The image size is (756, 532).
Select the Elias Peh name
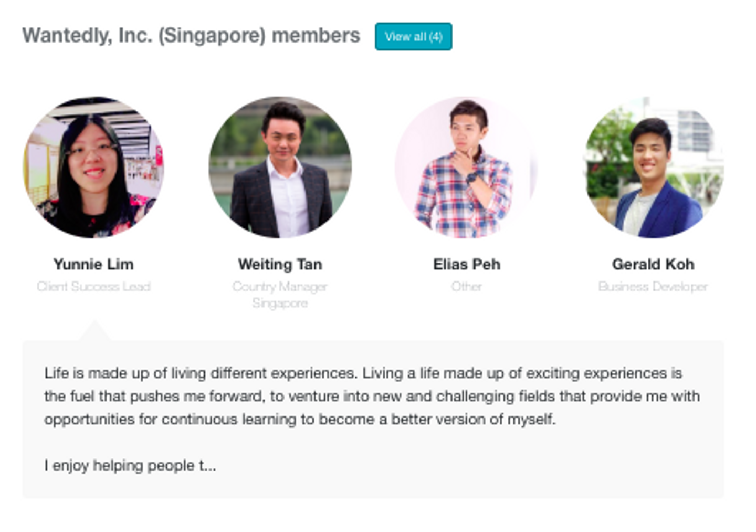(466, 264)
